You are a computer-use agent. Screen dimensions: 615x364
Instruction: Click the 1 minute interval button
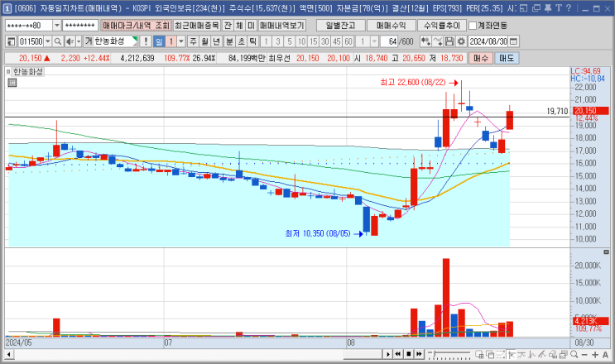click(x=266, y=41)
